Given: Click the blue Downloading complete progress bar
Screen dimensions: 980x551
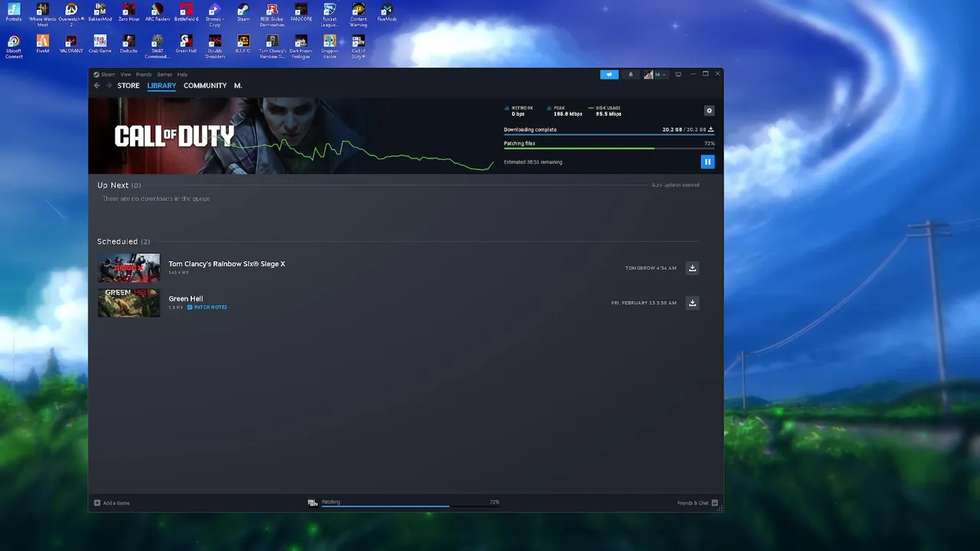Looking at the screenshot, I should coord(609,135).
